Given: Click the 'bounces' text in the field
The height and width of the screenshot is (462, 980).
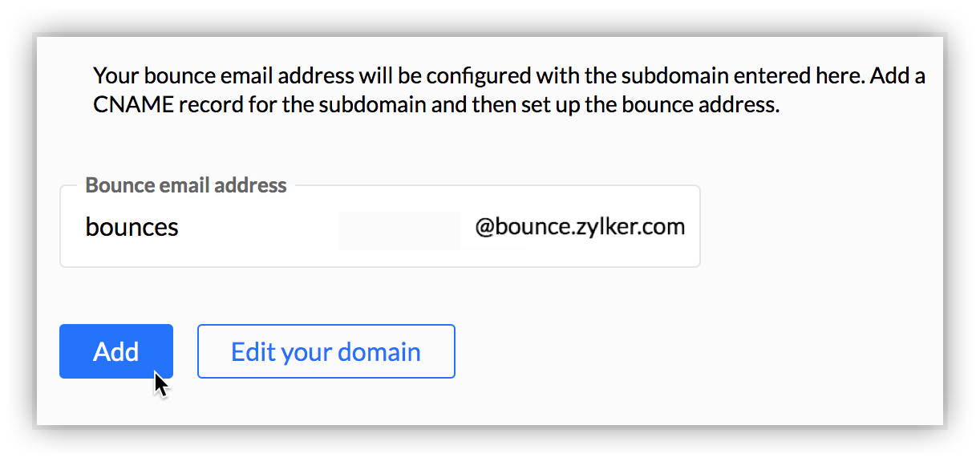Looking at the screenshot, I should (x=132, y=227).
